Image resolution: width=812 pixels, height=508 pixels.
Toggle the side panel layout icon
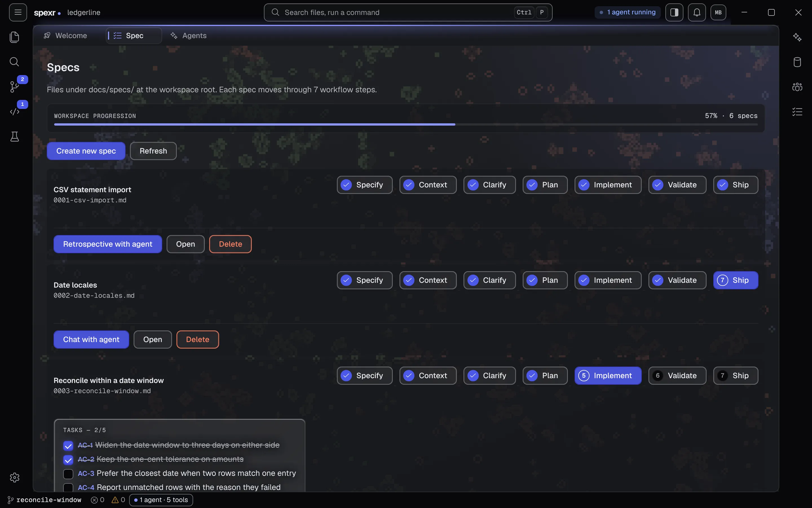674,12
